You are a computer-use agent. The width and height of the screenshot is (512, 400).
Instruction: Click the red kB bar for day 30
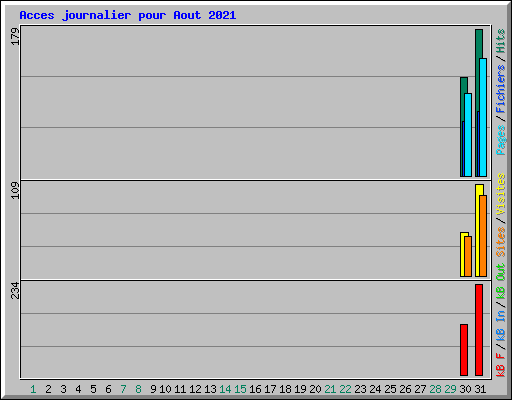464,350
